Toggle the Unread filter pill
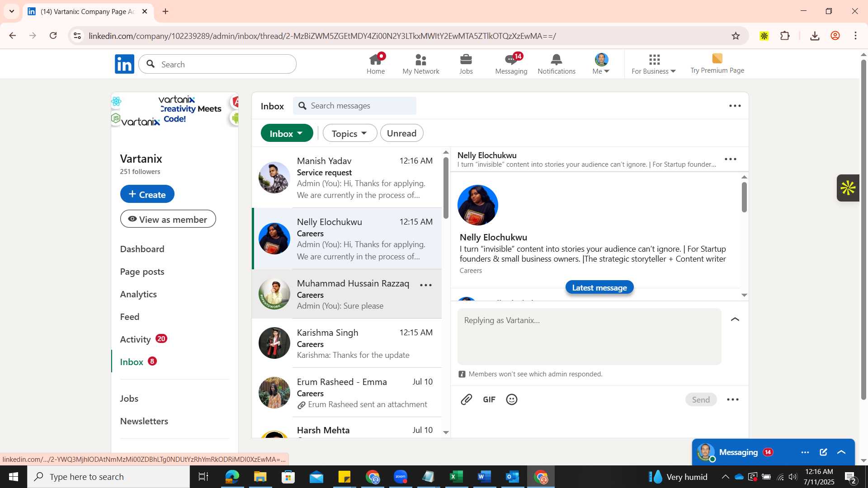 tap(401, 133)
